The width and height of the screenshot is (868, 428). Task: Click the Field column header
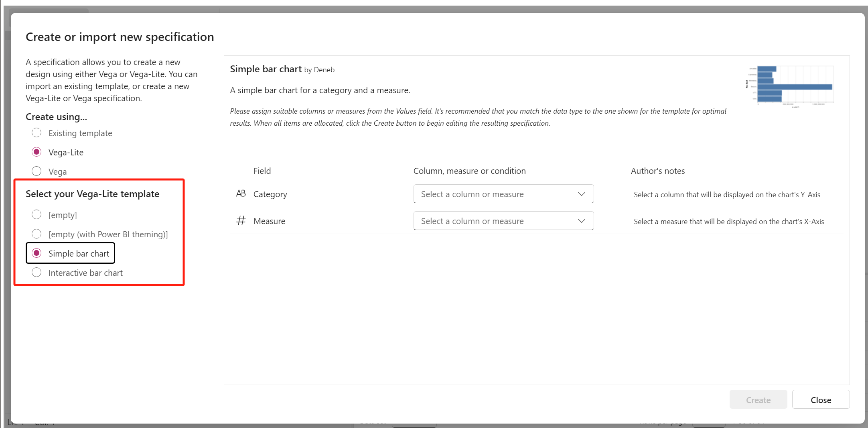coord(262,171)
